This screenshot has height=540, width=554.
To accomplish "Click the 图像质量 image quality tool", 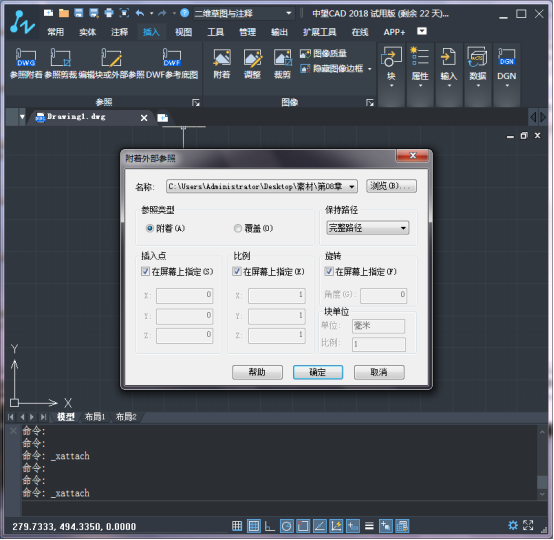I will [x=323, y=53].
